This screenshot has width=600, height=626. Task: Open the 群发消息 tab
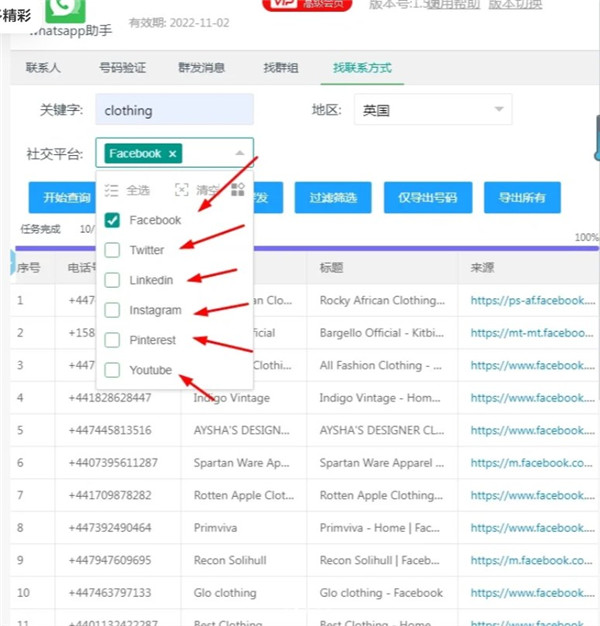[x=201, y=68]
